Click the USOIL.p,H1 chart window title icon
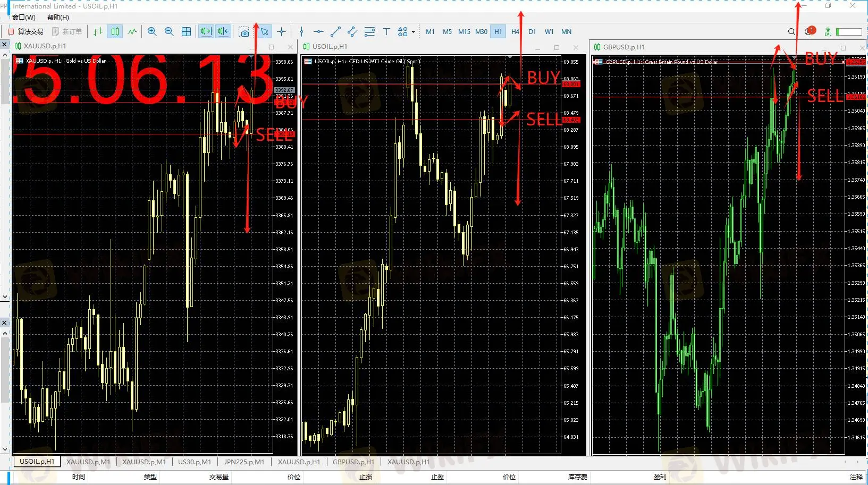Screen dimensions: 868x485 tap(306, 47)
